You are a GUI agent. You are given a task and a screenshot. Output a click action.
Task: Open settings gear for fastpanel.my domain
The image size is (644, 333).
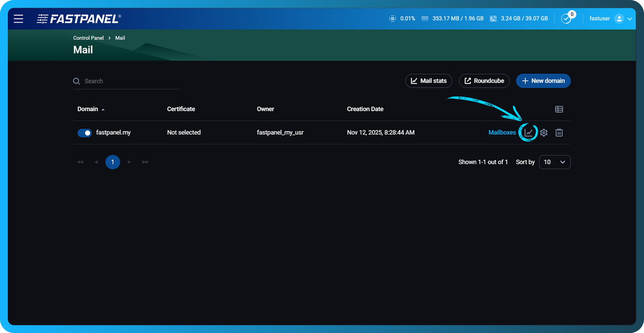[x=544, y=133]
